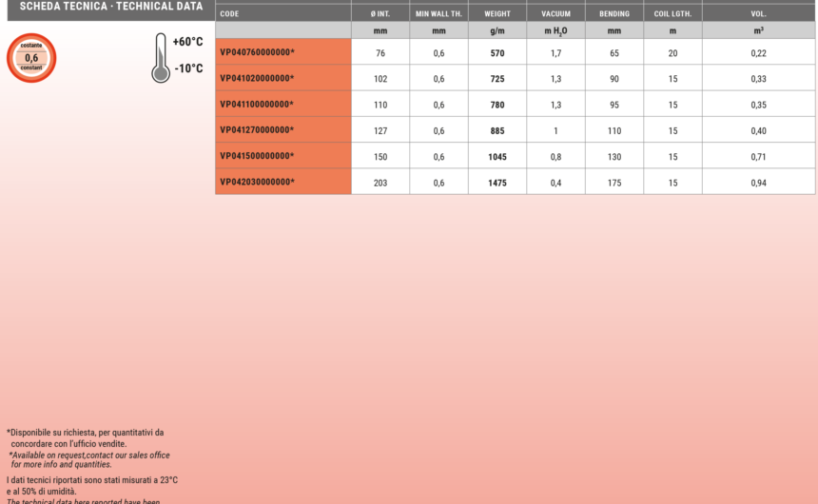Select product code VP041270000000*
Viewport: 818px width, 504px height.
pos(257,130)
